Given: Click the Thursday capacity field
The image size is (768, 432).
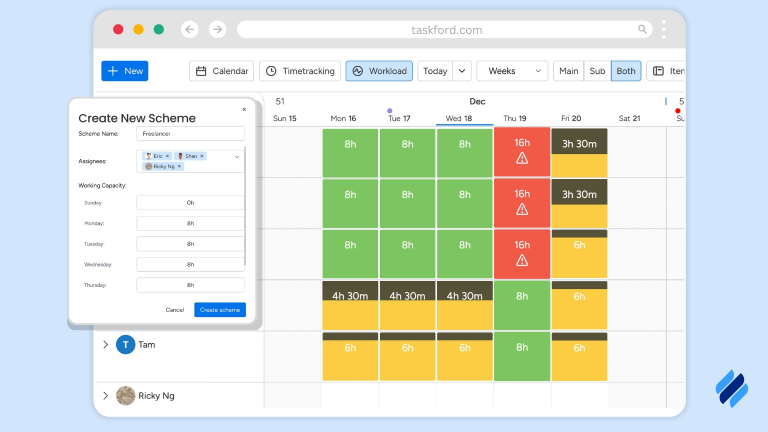Looking at the screenshot, I should coord(190,285).
